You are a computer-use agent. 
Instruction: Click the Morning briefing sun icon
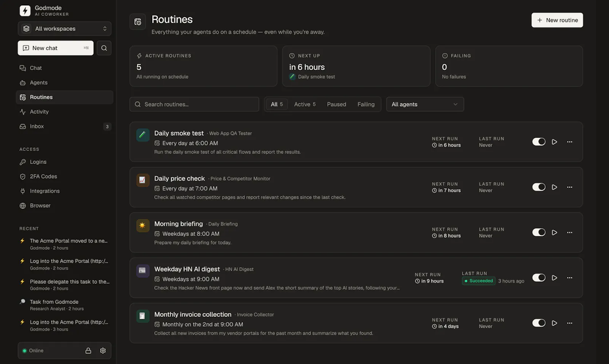click(143, 225)
